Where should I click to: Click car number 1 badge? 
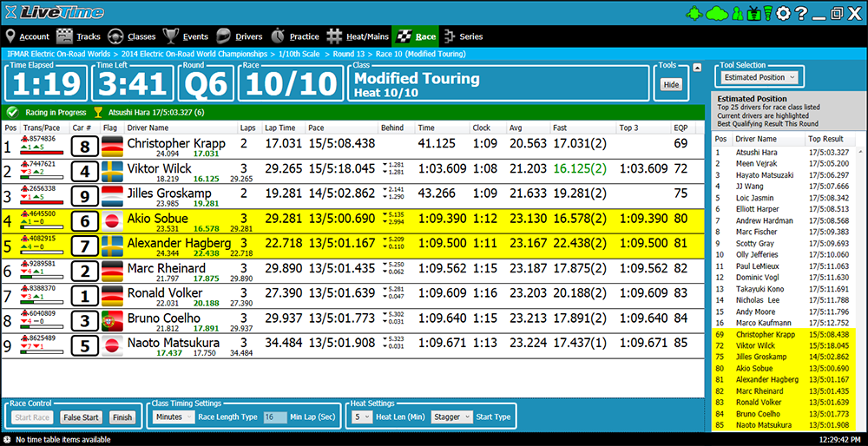click(85, 296)
